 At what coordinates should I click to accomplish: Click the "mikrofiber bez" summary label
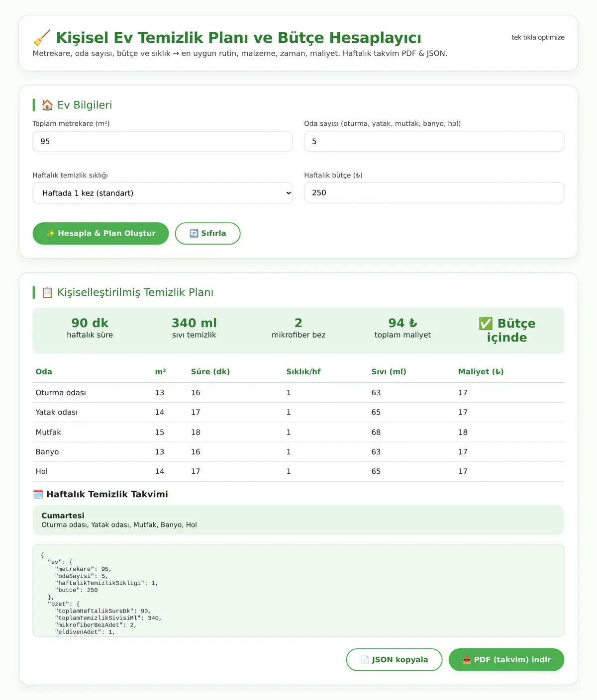point(298,335)
